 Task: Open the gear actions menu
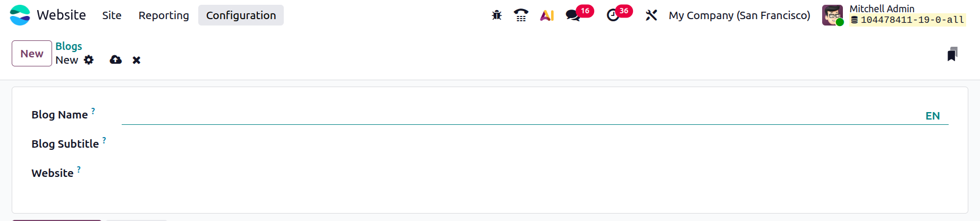click(x=89, y=60)
